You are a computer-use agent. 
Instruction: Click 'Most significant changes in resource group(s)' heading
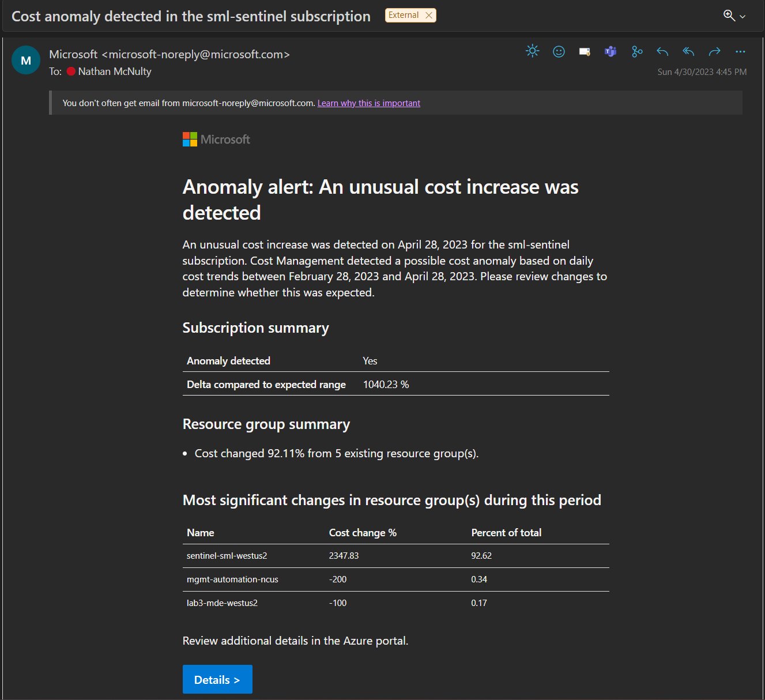tap(391, 500)
